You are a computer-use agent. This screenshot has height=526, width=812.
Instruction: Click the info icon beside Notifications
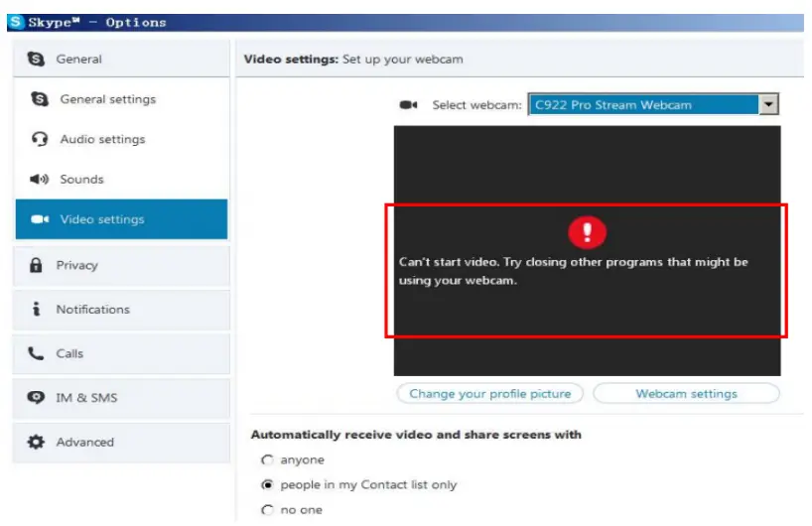click(36, 309)
